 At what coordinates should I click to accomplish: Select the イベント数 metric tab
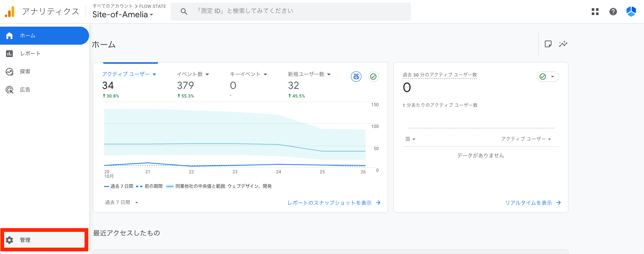tap(193, 74)
